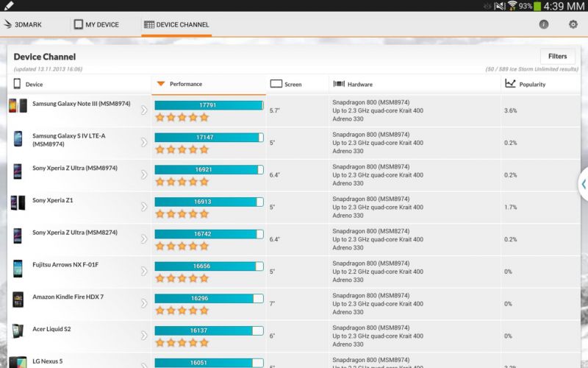Tap Samsung Galaxy S IV LTE-A thumbnail
The height and width of the screenshot is (368, 588).
click(18, 139)
